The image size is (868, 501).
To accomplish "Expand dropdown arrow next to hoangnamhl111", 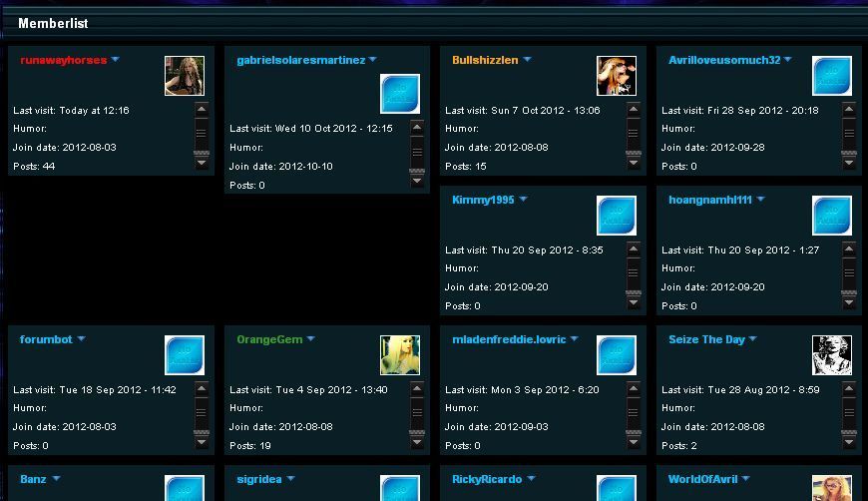I will click(x=760, y=199).
